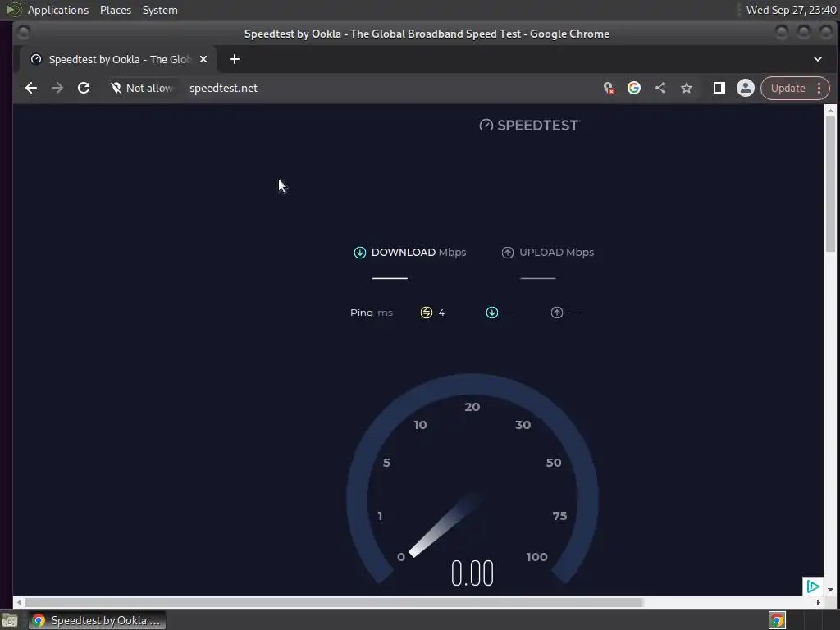Click the forward navigation arrow
This screenshot has height=630, width=840.
point(57,88)
